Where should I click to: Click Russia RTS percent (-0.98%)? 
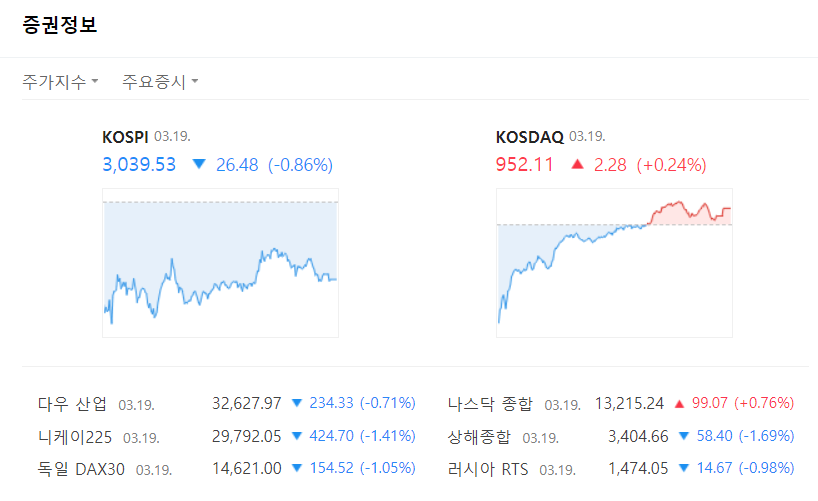coord(766,468)
